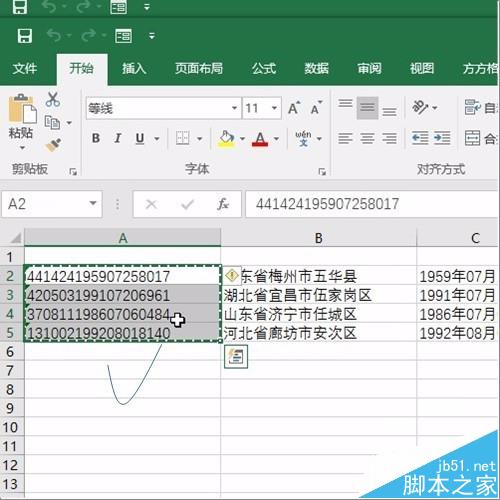This screenshot has width=500, height=500.
Task: Select Align Right icon
Action: click(389, 138)
